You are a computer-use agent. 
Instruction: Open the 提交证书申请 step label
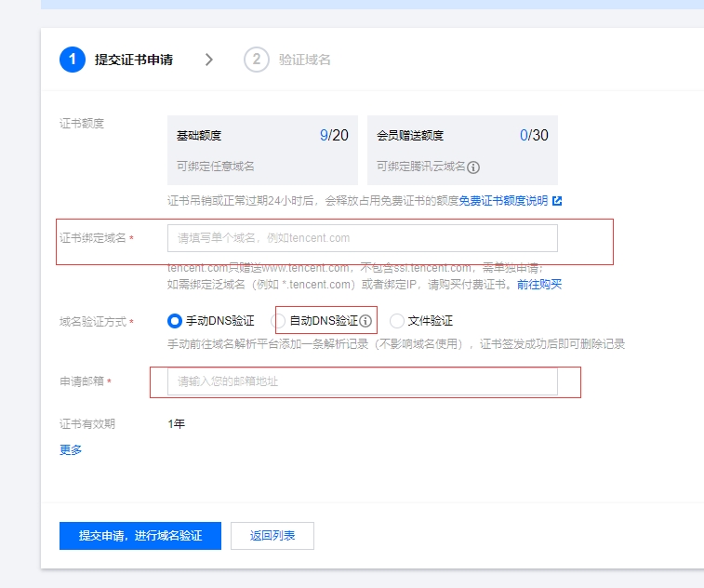click(x=133, y=60)
